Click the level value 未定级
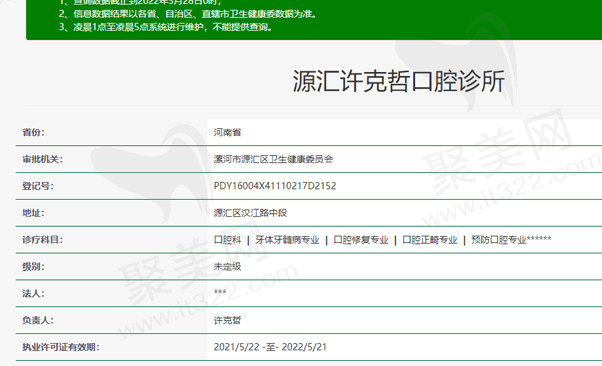The width and height of the screenshot is (602, 366). pos(227,267)
